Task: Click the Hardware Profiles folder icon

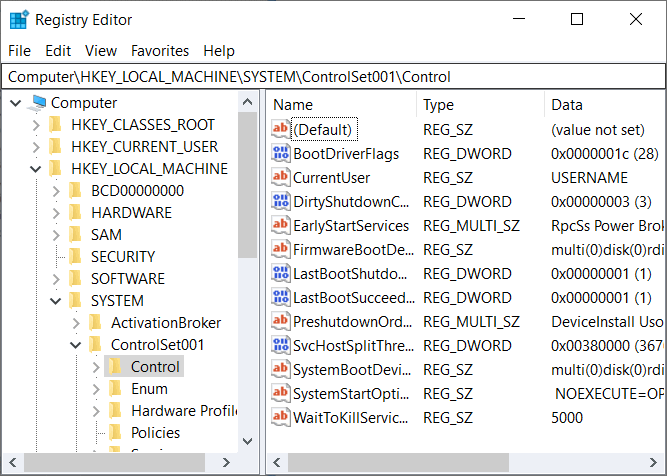Action: tap(115, 411)
